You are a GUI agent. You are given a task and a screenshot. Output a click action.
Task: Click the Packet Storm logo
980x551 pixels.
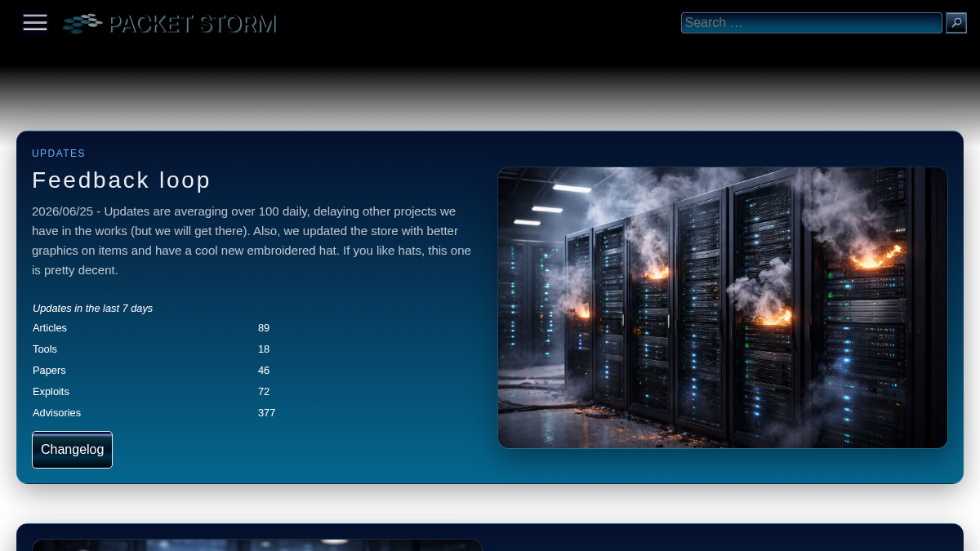[170, 24]
